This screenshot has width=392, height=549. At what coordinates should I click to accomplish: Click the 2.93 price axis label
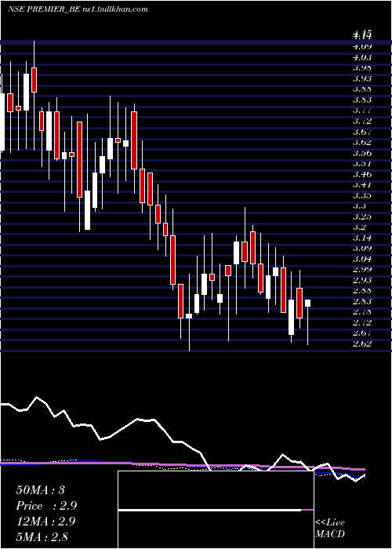click(x=362, y=280)
